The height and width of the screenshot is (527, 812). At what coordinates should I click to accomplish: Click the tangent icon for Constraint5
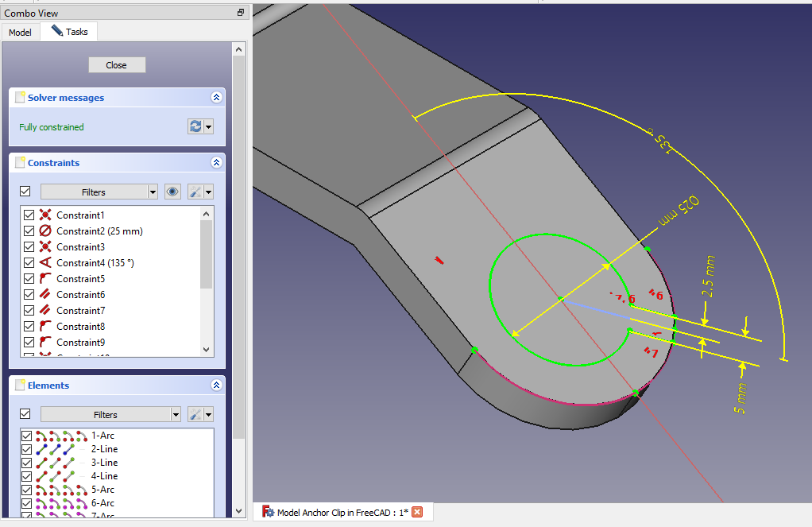pos(46,279)
